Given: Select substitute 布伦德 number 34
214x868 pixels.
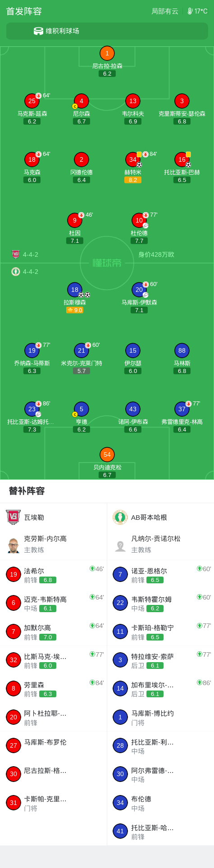Looking at the screenshot, I should tap(160, 803).
